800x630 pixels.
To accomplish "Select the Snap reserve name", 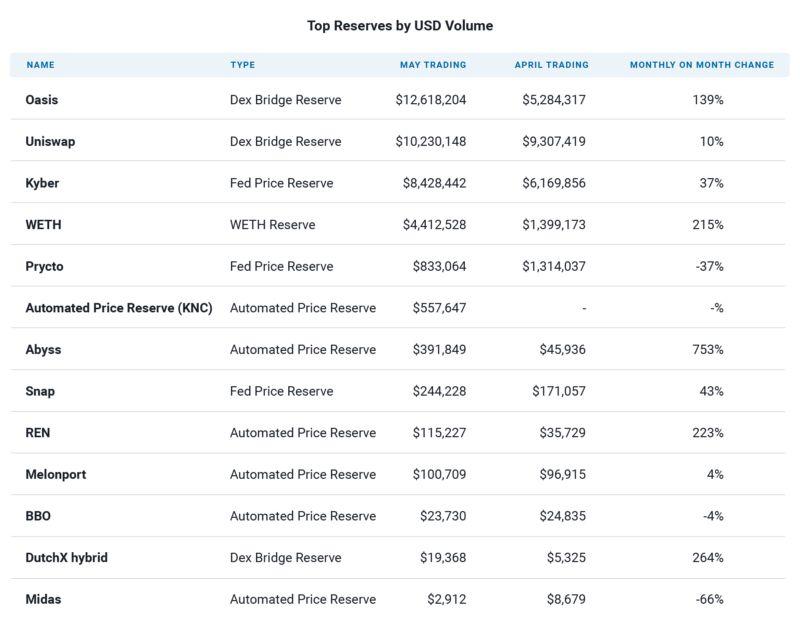I will click(40, 391).
